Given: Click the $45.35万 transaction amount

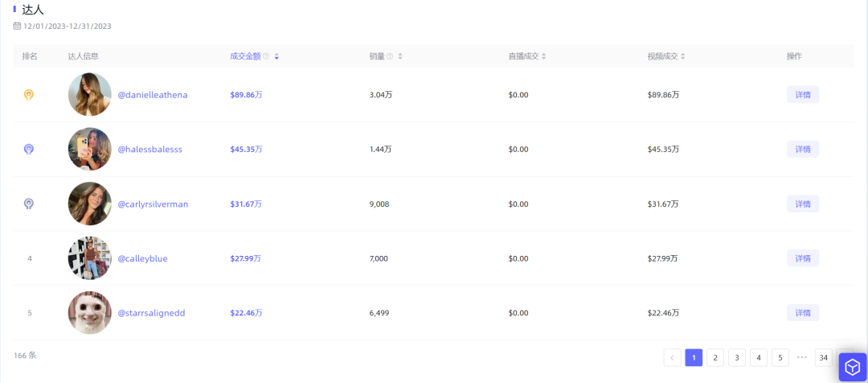Looking at the screenshot, I should point(247,149).
